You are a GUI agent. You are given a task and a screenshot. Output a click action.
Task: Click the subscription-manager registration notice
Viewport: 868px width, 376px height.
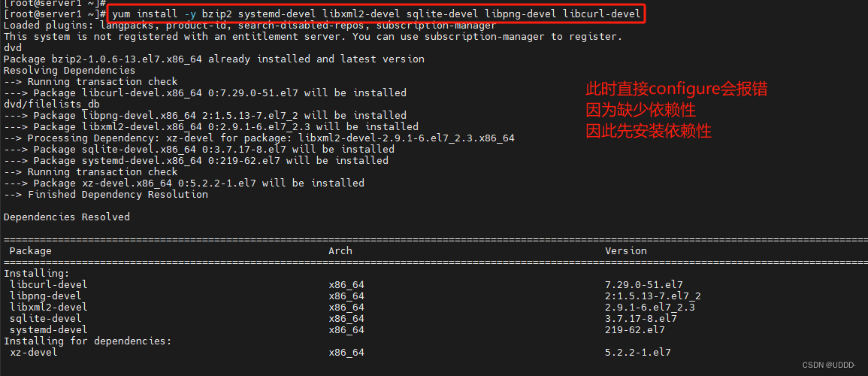click(x=313, y=37)
